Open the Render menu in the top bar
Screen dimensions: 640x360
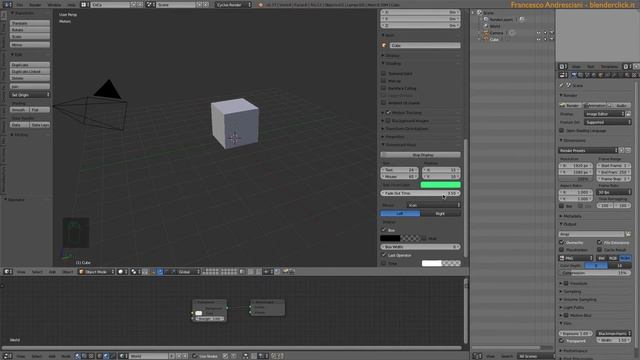coord(35,4)
